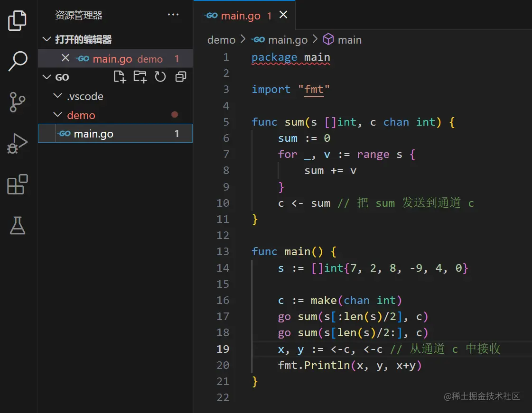Open the Extensions view
The width and height of the screenshot is (532, 413).
(x=17, y=184)
